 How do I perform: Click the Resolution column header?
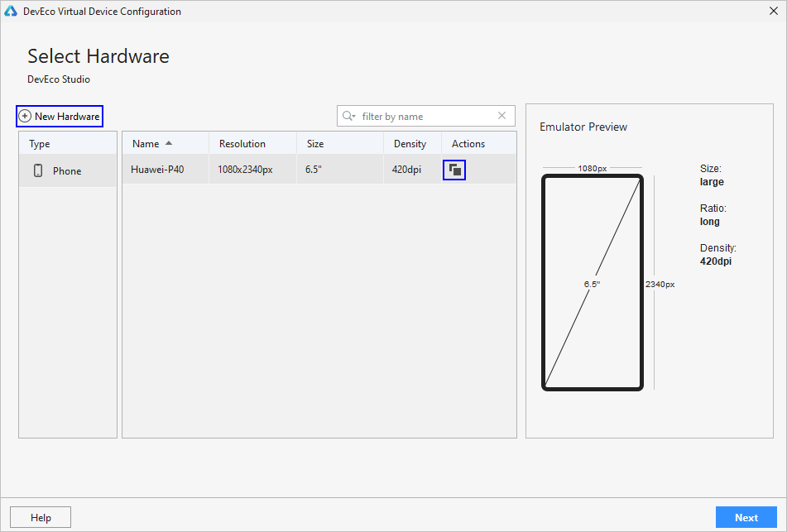pos(242,144)
